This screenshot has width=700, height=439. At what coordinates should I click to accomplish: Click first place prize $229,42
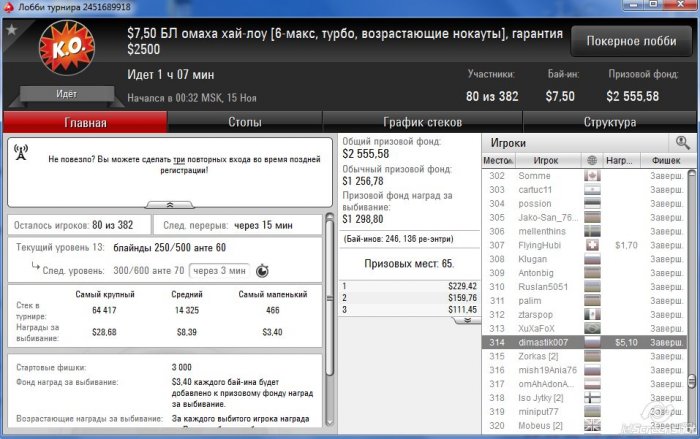(x=462, y=286)
